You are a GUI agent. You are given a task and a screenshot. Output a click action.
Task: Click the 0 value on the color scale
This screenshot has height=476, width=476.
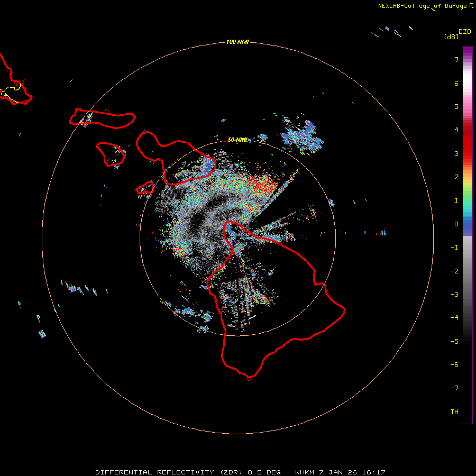(456, 224)
